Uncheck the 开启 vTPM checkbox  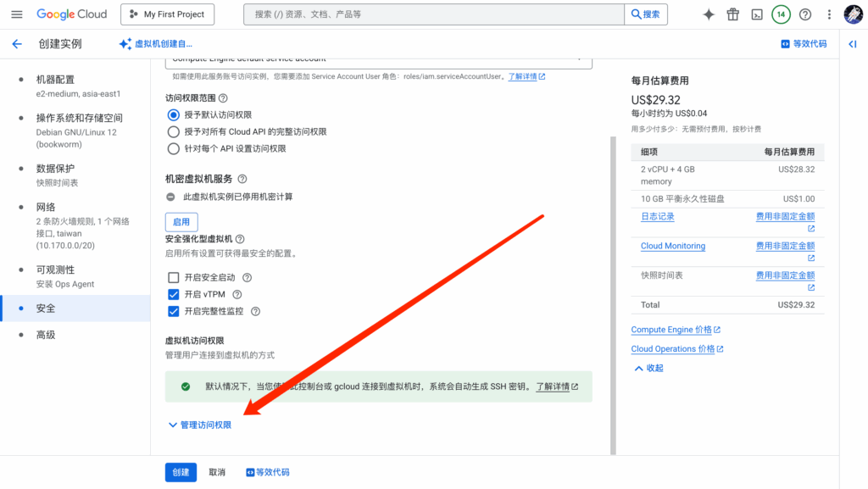(x=173, y=294)
